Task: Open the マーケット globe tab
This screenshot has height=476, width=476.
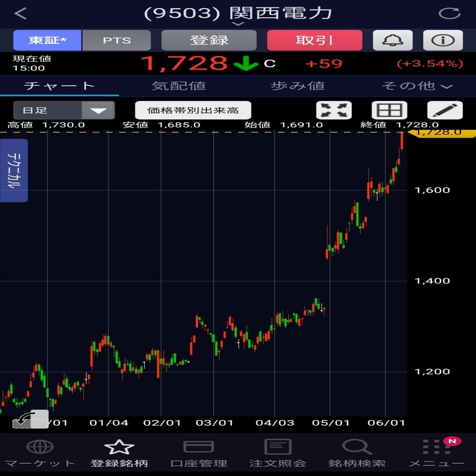Action: (40, 454)
